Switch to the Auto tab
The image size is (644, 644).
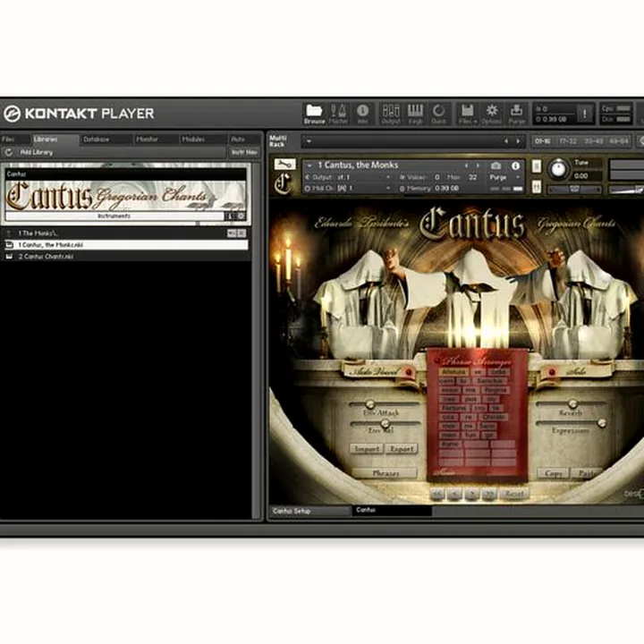[244, 140]
